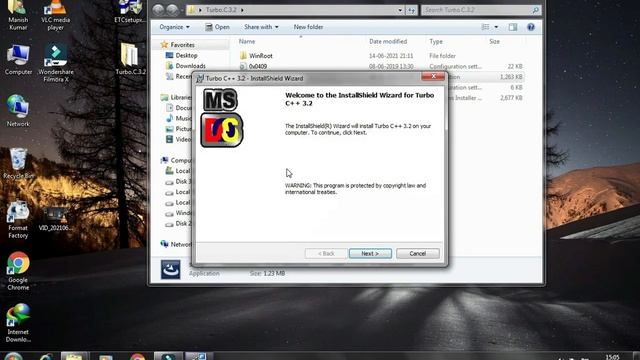Click Open in the Explorer toolbar

pyautogui.click(x=218, y=27)
